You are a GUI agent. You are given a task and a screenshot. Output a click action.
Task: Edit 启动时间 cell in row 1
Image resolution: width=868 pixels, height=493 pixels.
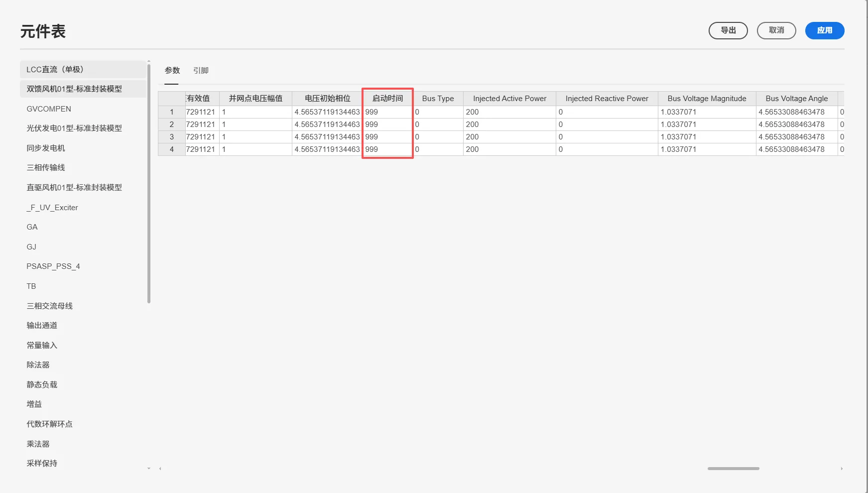[x=387, y=112]
